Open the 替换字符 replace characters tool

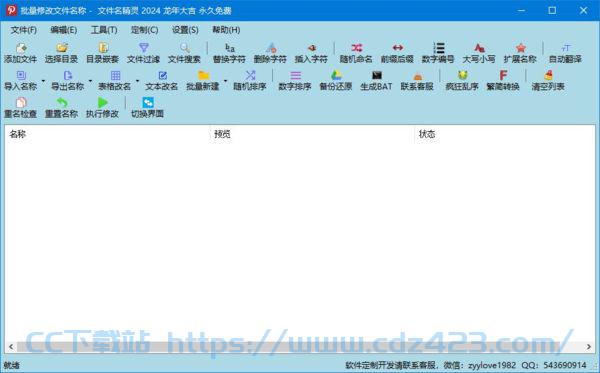(229, 53)
